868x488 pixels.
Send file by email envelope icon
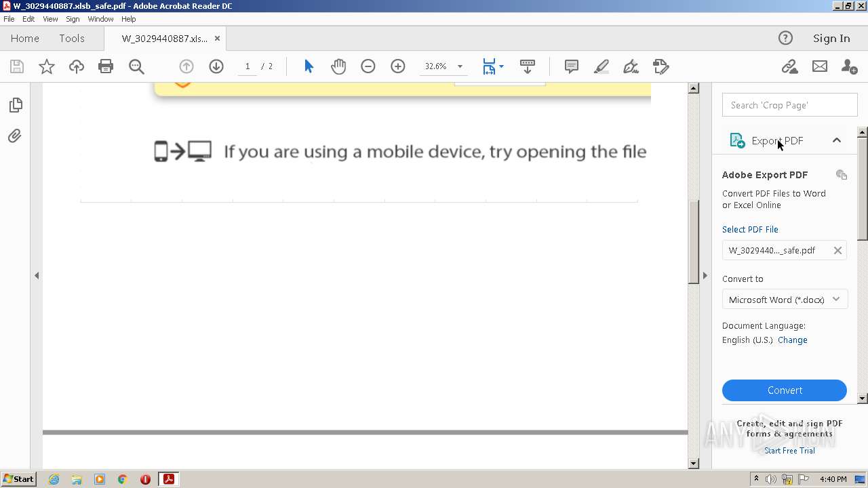[x=820, y=66]
